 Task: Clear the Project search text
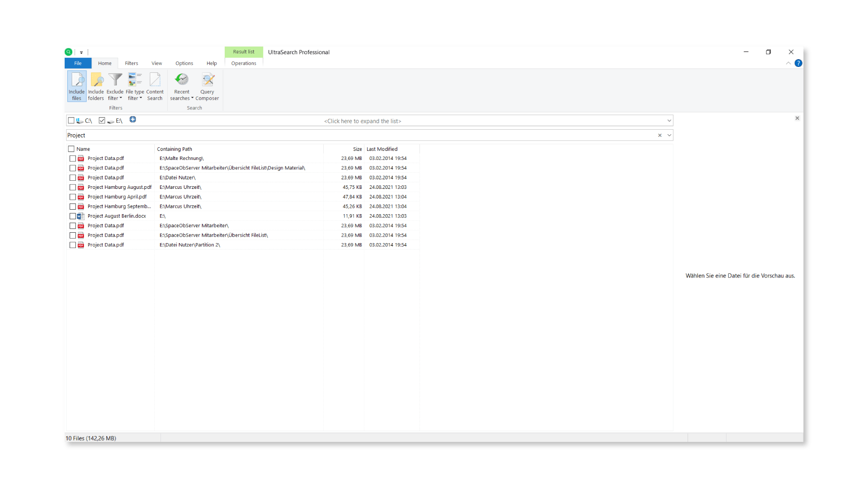(x=660, y=135)
